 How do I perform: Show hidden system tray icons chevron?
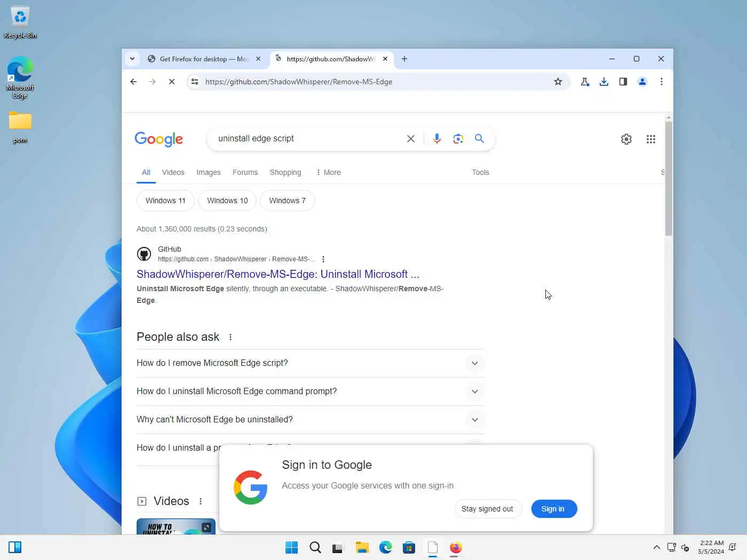657,548
